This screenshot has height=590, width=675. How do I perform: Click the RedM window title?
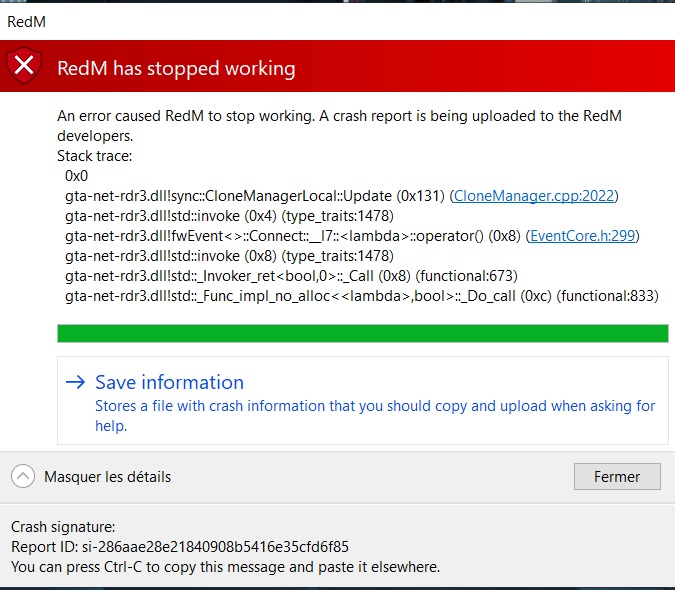[x=27, y=20]
